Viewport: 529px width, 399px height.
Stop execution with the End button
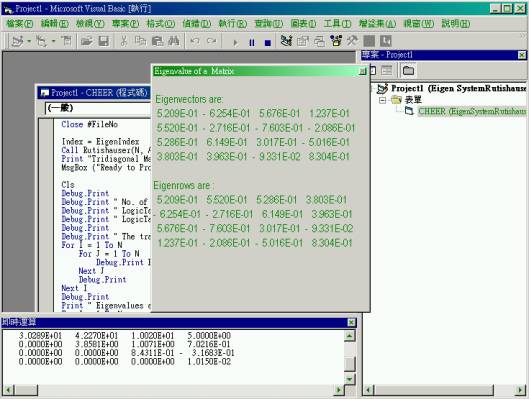pyautogui.click(x=268, y=42)
